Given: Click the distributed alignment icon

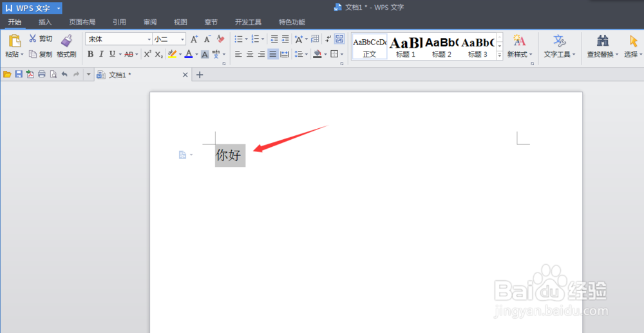Looking at the screenshot, I should pyautogui.click(x=285, y=54).
